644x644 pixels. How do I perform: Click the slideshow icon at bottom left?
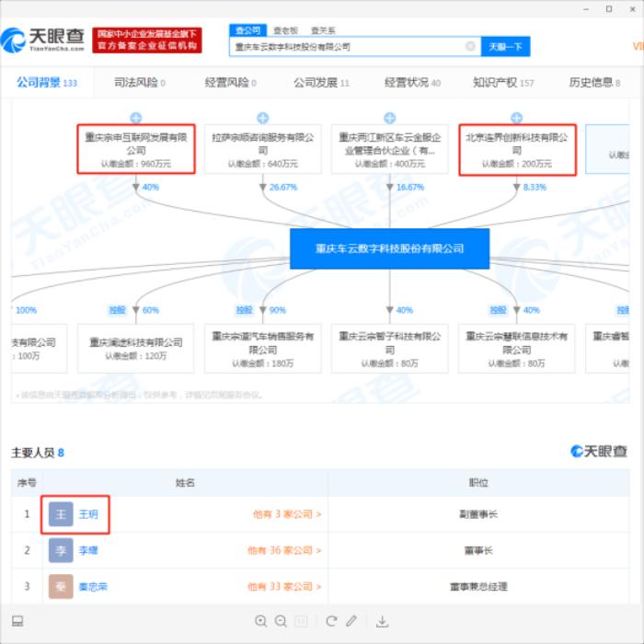point(17,621)
